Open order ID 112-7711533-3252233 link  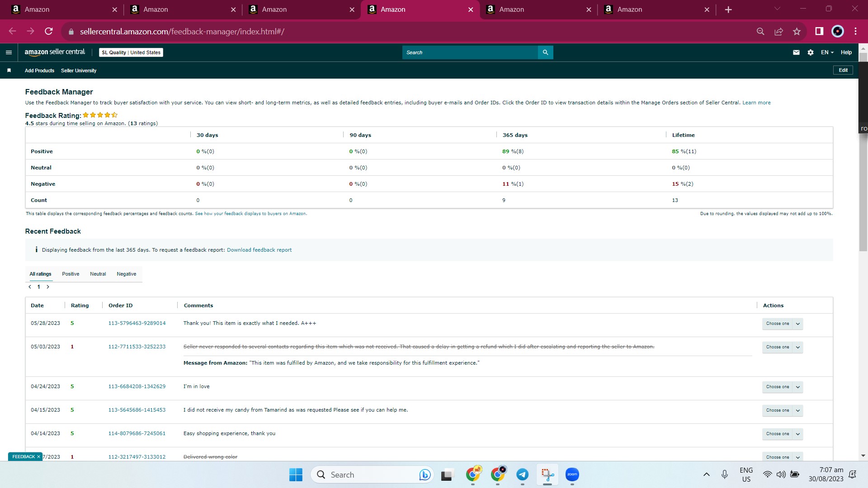coord(137,347)
